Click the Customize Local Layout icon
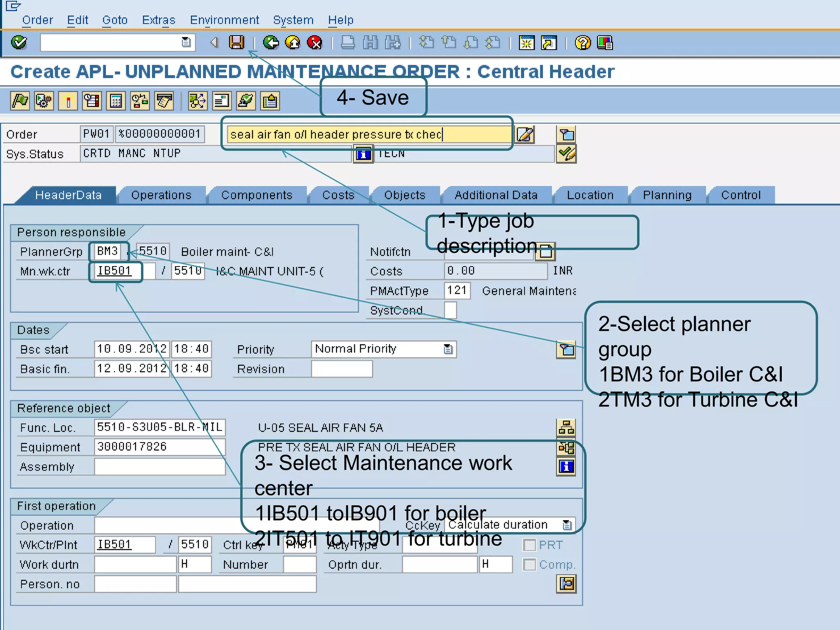The height and width of the screenshot is (630, 840). point(605,42)
